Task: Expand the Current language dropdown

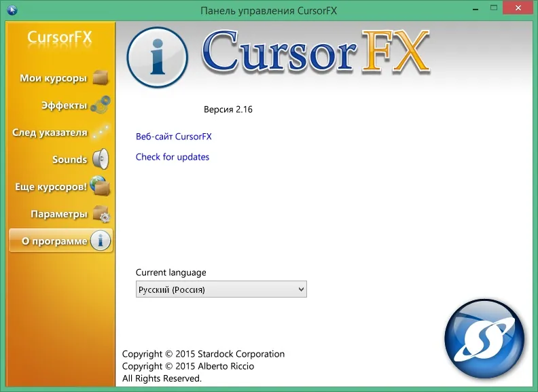Action: coord(221,289)
